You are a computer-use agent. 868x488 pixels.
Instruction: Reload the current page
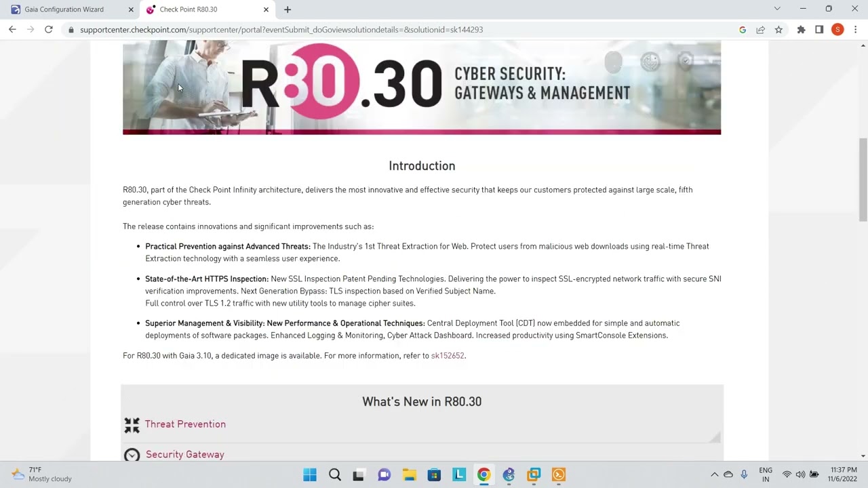(x=49, y=30)
